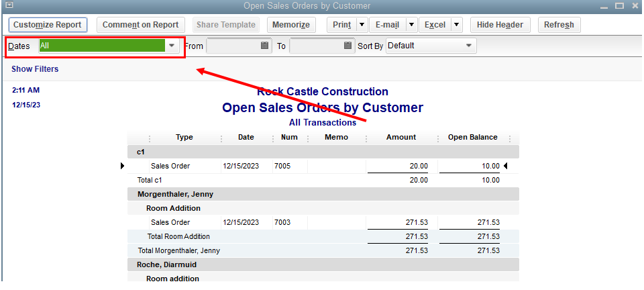
Task: Click the Num column header
Action: 290,137
